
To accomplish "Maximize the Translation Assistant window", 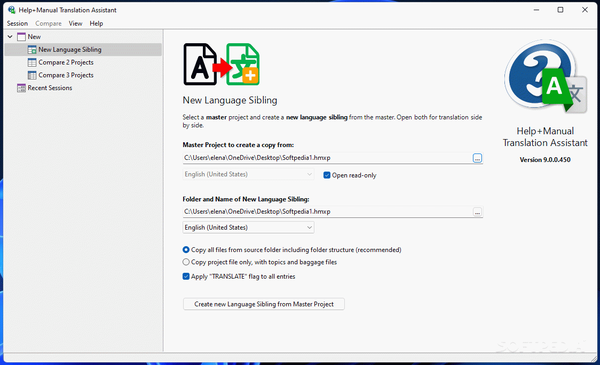I will (x=561, y=10).
